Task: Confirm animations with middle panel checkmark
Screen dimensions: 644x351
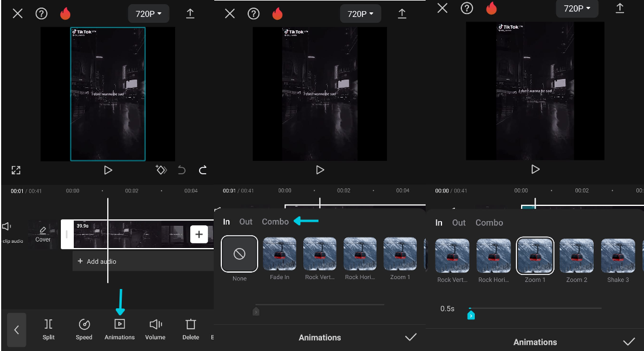Action: (x=411, y=337)
